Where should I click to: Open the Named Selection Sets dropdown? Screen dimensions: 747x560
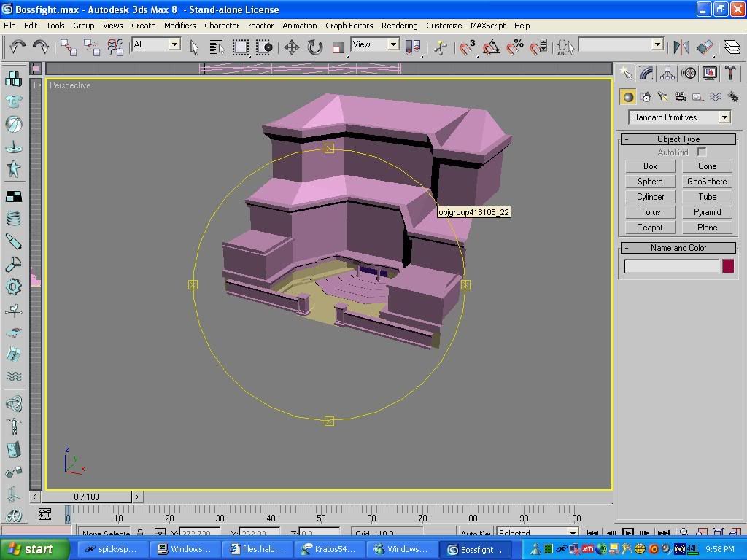[x=621, y=44]
